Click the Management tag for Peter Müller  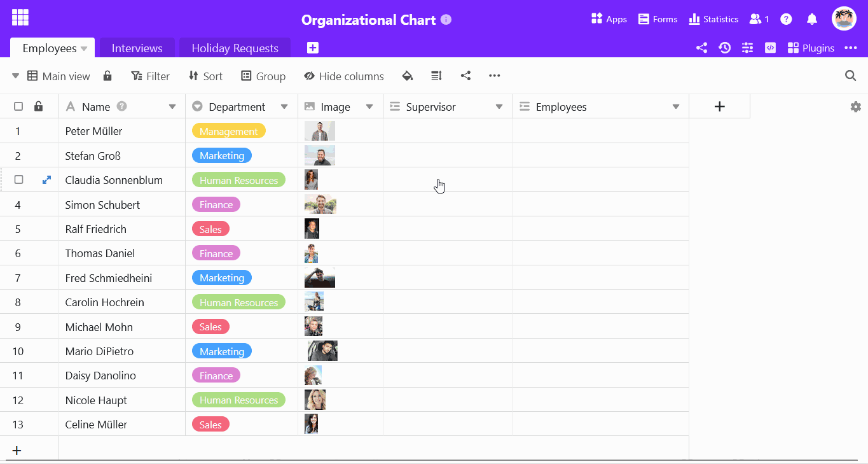tap(228, 132)
